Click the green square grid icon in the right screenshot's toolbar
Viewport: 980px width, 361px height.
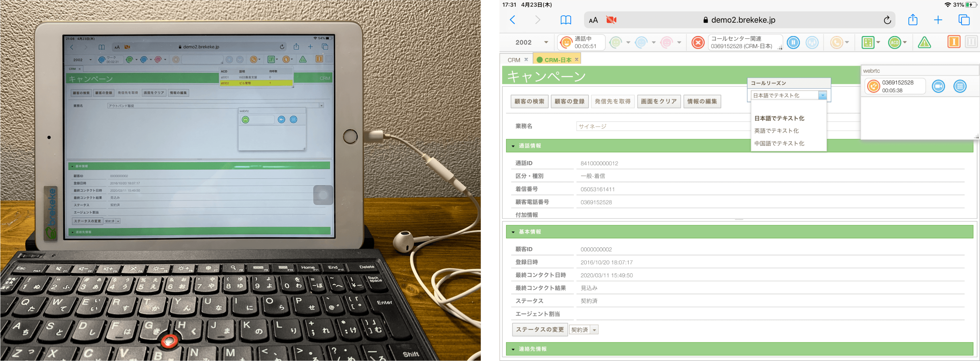(x=868, y=42)
